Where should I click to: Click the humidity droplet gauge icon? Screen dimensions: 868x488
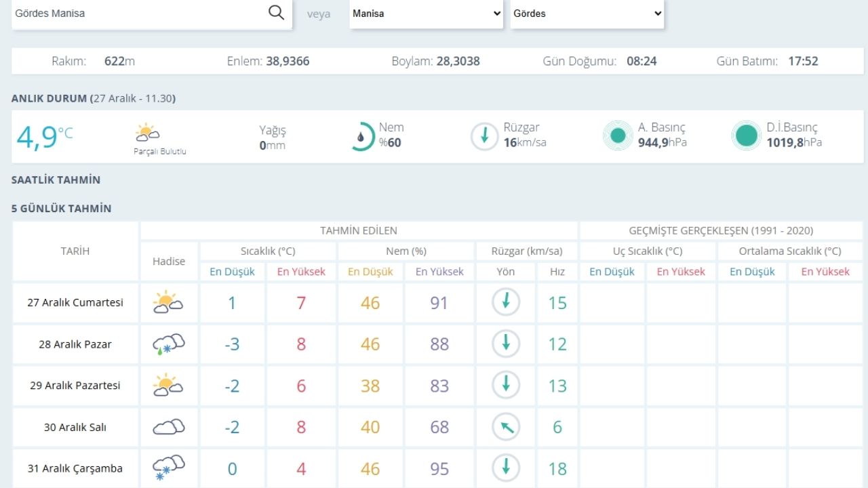click(x=361, y=136)
